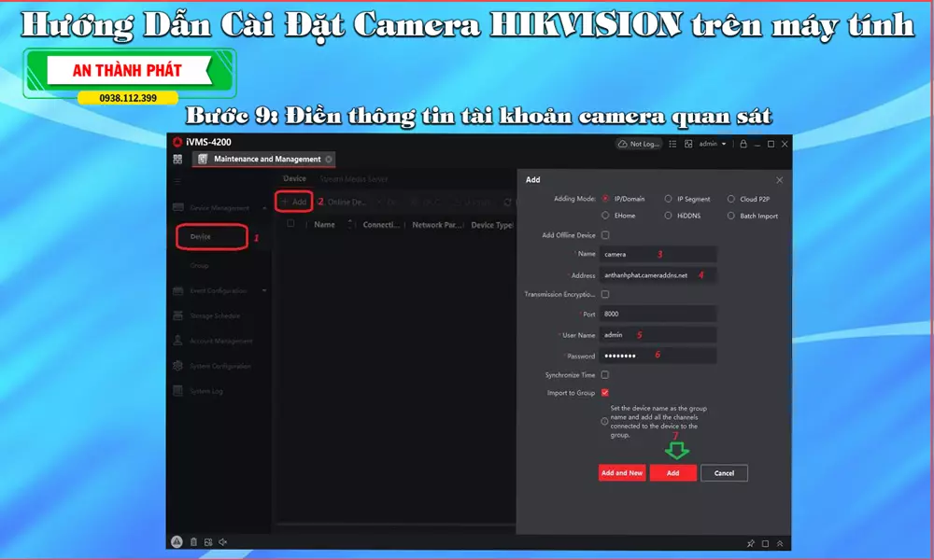934x560 pixels.
Task: Click the info icon beside group note
Action: (604, 421)
